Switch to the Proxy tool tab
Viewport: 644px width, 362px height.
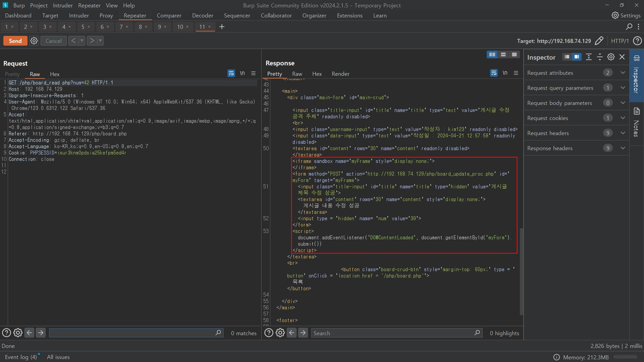point(106,15)
